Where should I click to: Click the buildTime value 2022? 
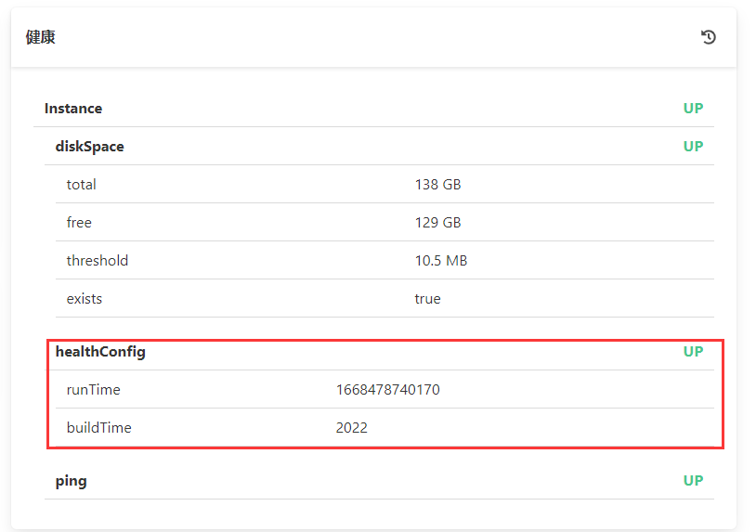pos(351,428)
